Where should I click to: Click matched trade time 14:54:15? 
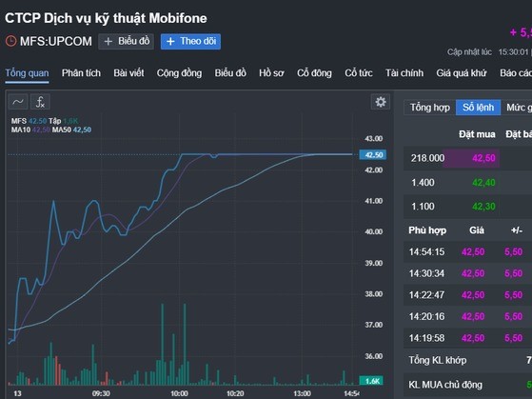tap(426, 252)
